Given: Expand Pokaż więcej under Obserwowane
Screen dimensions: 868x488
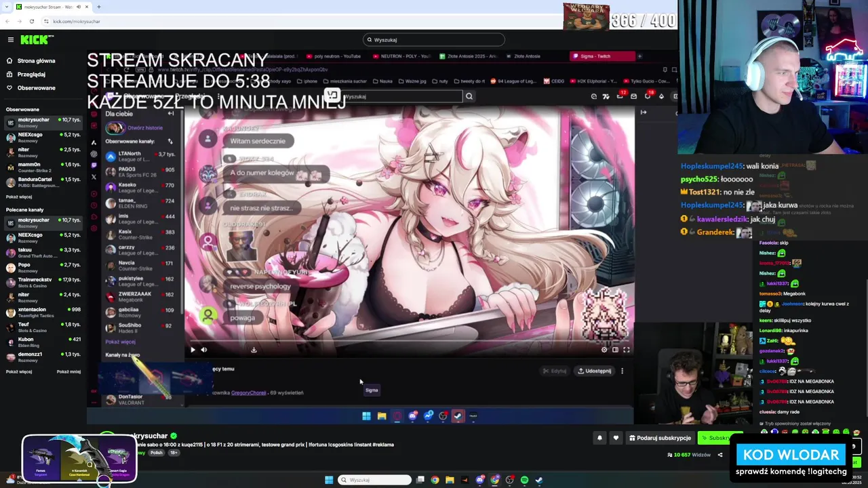Looking at the screenshot, I should click(x=19, y=197).
